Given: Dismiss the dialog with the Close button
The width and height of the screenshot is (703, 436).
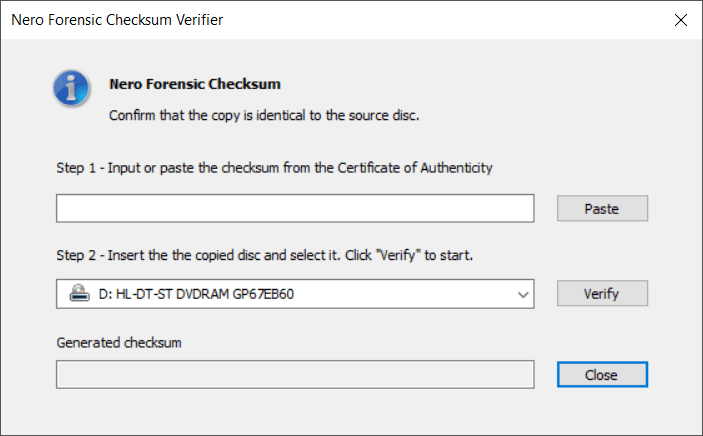Looking at the screenshot, I should [602, 375].
